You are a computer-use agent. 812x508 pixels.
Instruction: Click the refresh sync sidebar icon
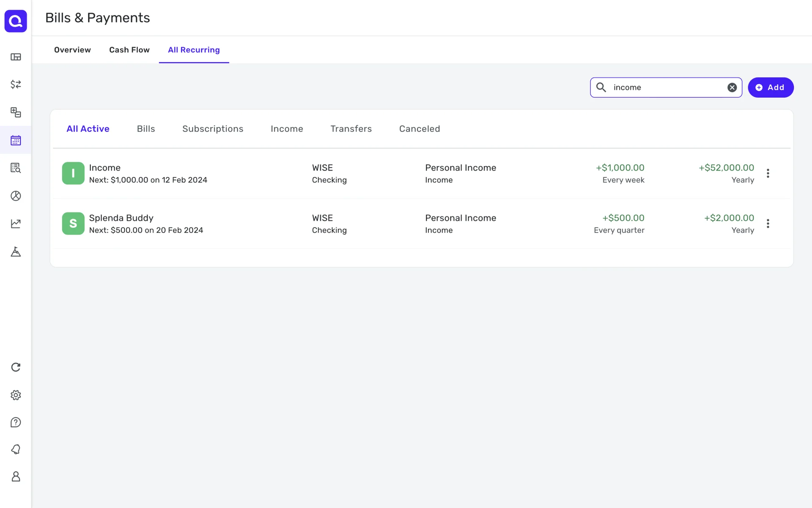(16, 367)
